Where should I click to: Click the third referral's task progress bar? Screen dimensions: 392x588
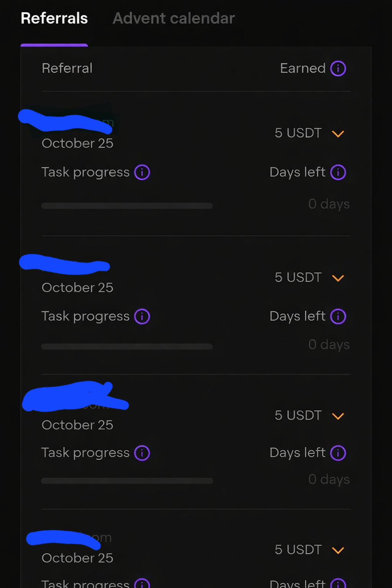pos(127,480)
